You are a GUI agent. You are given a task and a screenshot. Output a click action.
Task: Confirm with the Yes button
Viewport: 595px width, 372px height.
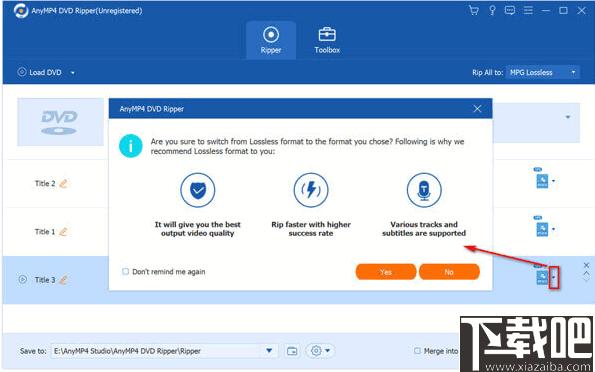tap(386, 272)
